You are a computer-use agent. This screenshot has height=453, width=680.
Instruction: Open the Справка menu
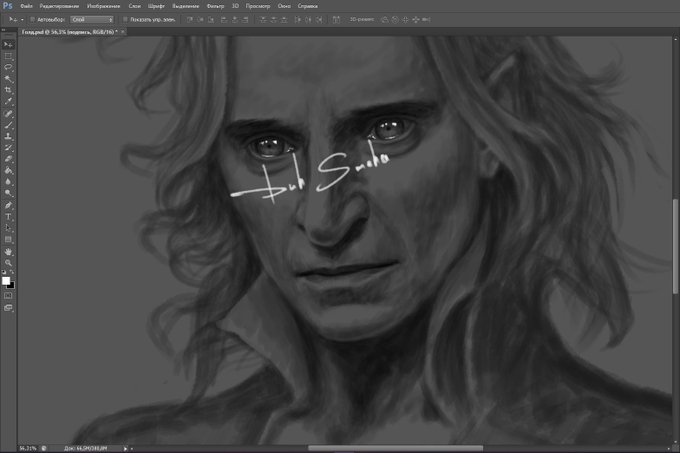pos(308,6)
